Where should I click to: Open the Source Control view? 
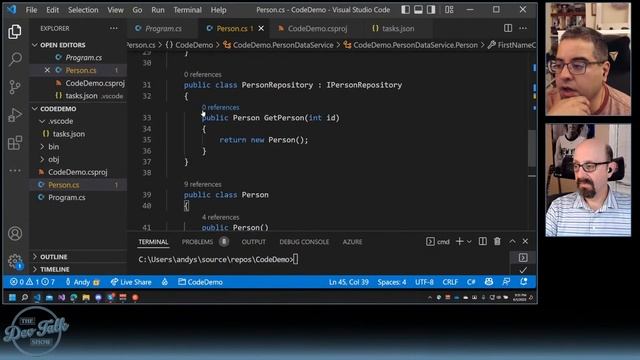pyautogui.click(x=15, y=87)
